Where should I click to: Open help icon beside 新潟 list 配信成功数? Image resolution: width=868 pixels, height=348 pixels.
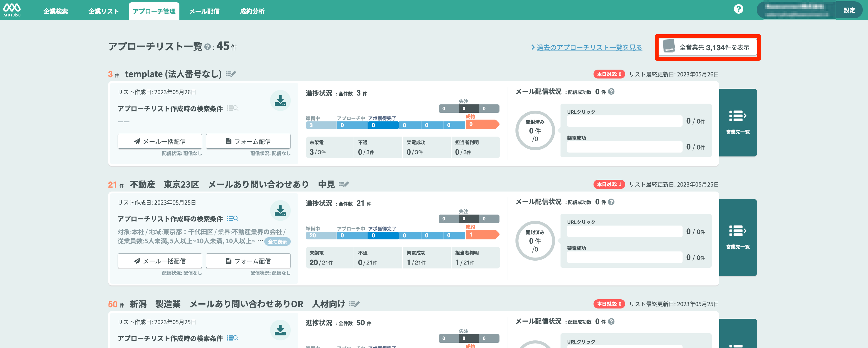[x=611, y=321]
